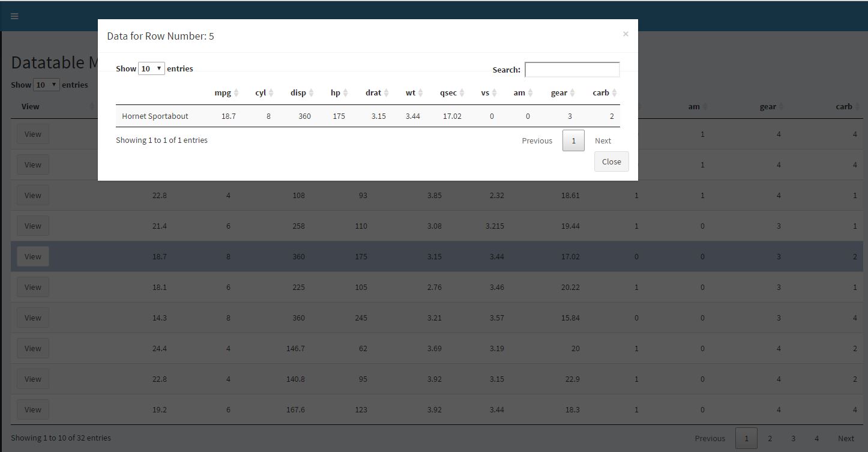Click View button for mpg 14.3 row
The height and width of the screenshot is (452, 868).
click(x=33, y=318)
